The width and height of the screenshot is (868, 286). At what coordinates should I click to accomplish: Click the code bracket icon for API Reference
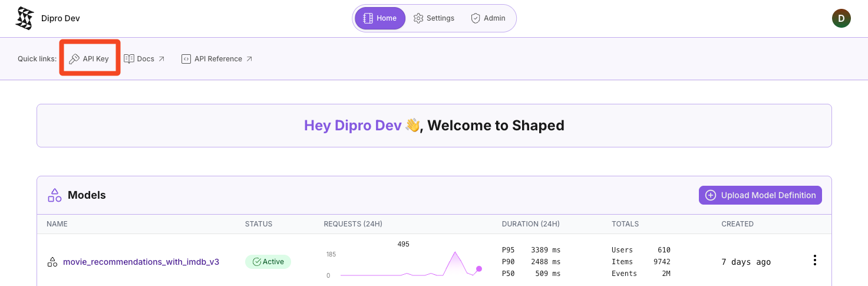click(x=186, y=59)
